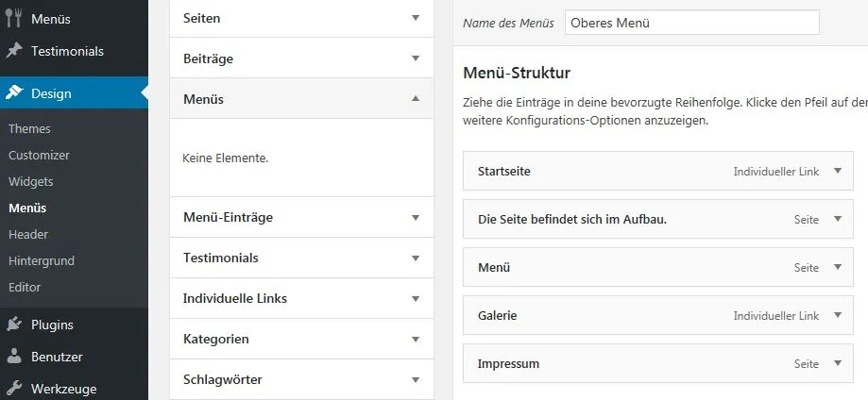Expand the Beiträge section arrow
Image resolution: width=868 pixels, height=400 pixels.
pos(416,58)
